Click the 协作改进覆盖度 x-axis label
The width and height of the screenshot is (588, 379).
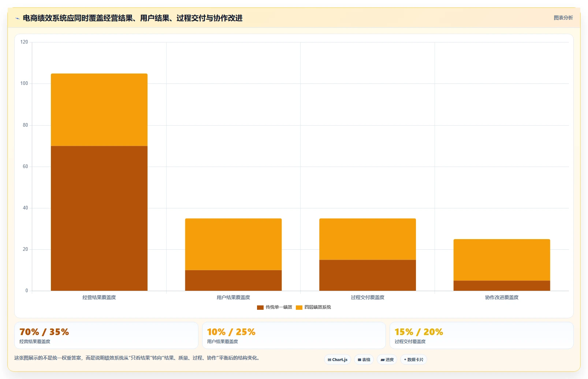click(x=502, y=297)
